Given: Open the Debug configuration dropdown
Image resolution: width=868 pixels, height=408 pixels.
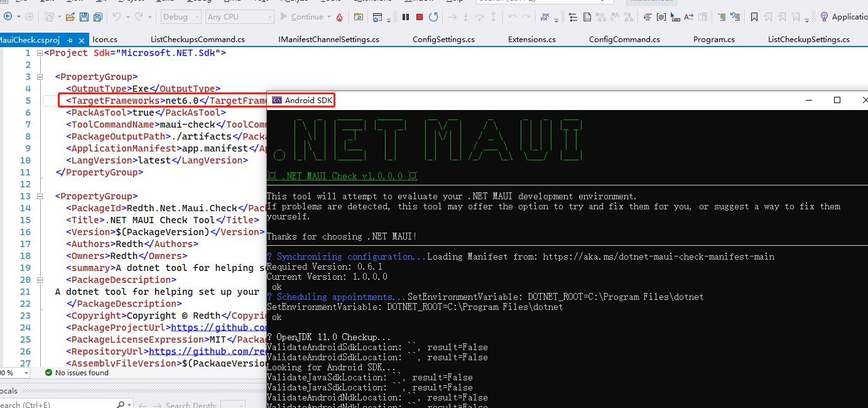Looking at the screenshot, I should tap(181, 17).
